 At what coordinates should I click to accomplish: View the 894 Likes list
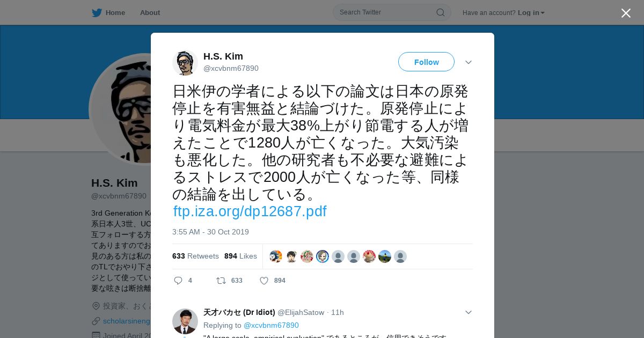click(240, 256)
